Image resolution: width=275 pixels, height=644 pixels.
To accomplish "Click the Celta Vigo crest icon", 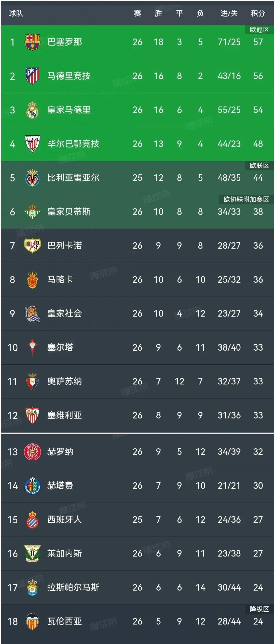I will pyautogui.click(x=32, y=347).
